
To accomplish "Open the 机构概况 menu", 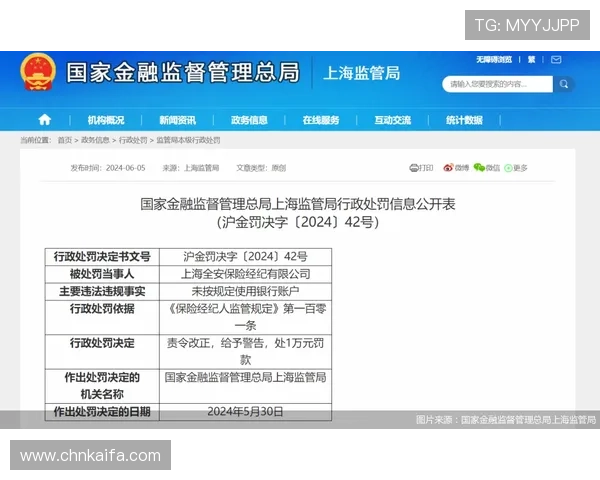I will pos(106,120).
